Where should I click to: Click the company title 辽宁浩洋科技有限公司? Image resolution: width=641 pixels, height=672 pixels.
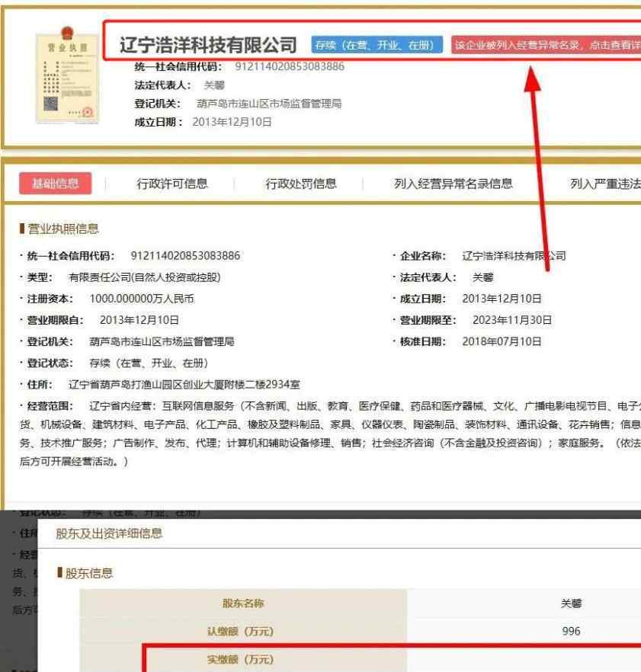[x=208, y=45]
